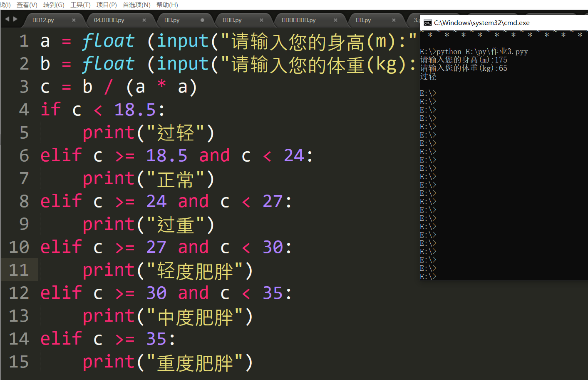This screenshot has width=588, height=380.
Task: Open the 帮助(H) menu
Action: [167, 5]
